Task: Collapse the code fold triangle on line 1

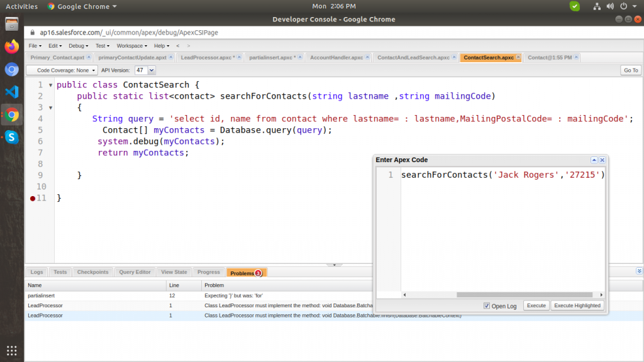Action: point(51,84)
